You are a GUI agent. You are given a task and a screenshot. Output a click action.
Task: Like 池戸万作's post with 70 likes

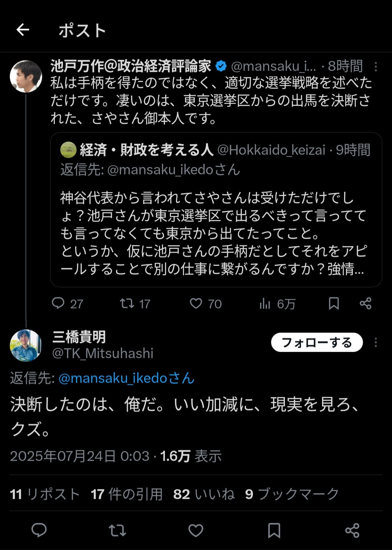[196, 303]
